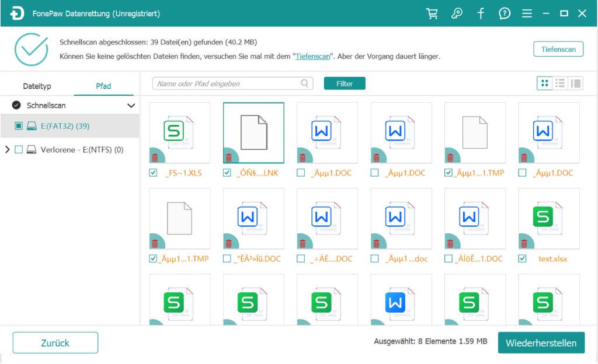Switch to the Pfad tab
The width and height of the screenshot is (598, 364).
coord(103,86)
